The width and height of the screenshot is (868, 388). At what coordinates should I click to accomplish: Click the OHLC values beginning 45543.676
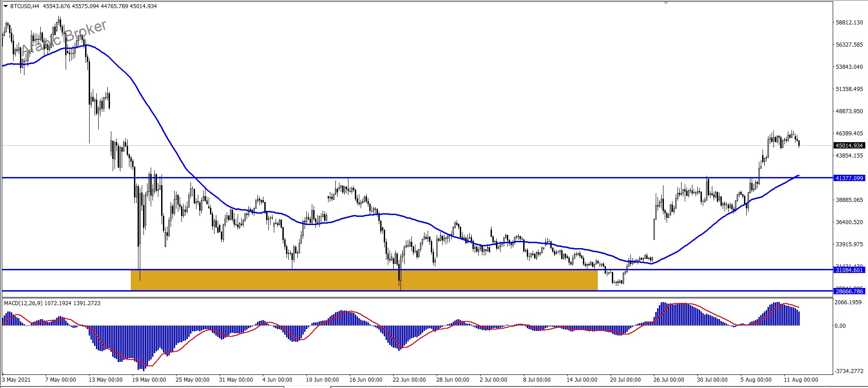(100, 6)
